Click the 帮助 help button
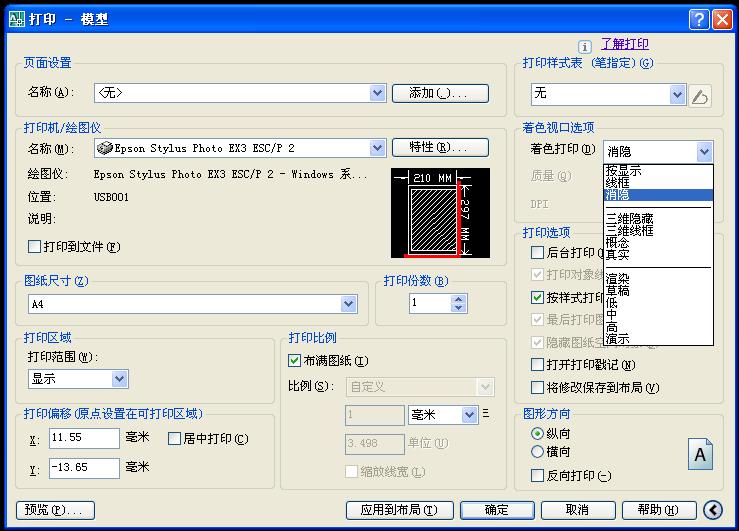Viewport: 739px width, 531px height. [659, 510]
